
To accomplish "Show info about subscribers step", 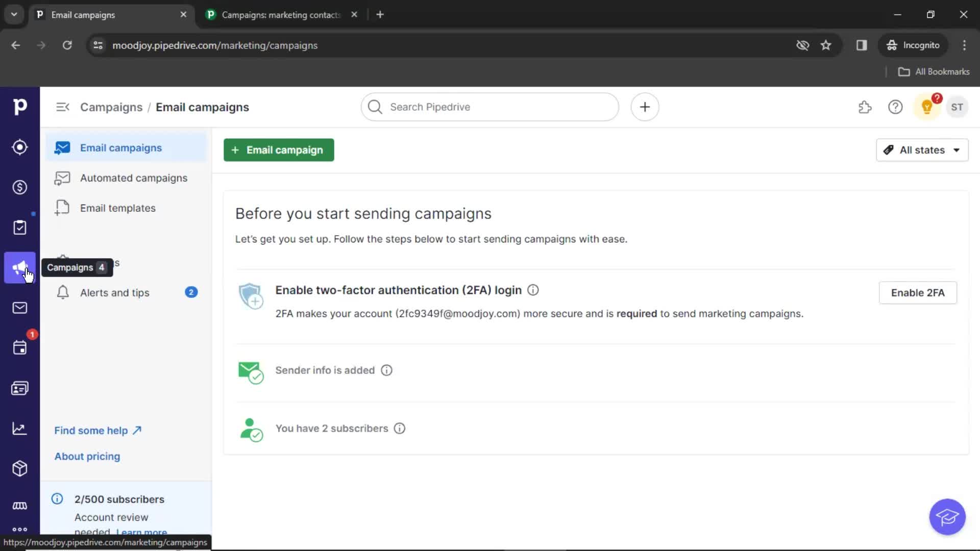I will [400, 429].
